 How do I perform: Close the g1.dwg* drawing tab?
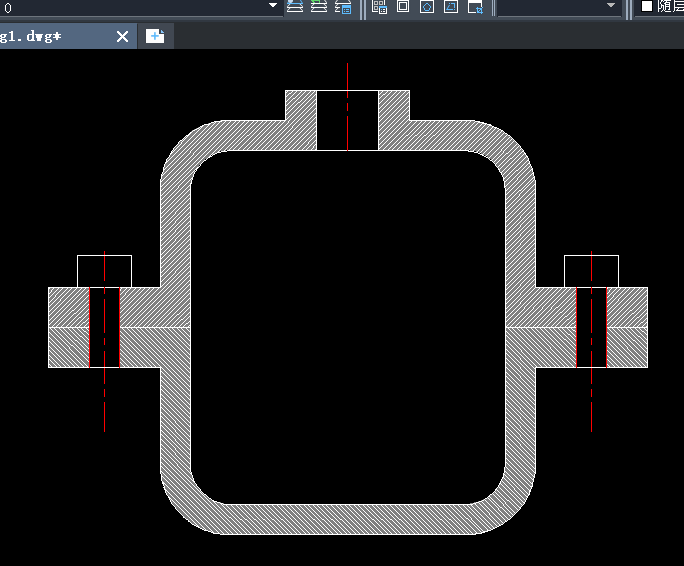coord(123,37)
